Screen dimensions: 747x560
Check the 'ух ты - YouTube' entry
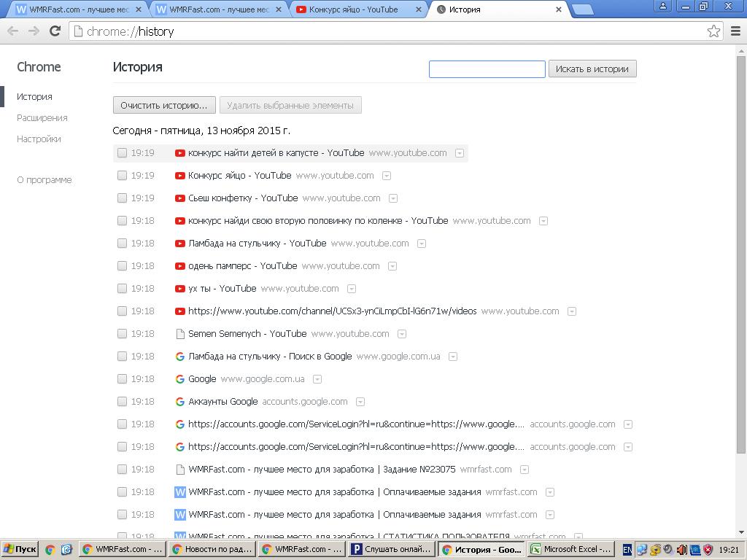122,289
